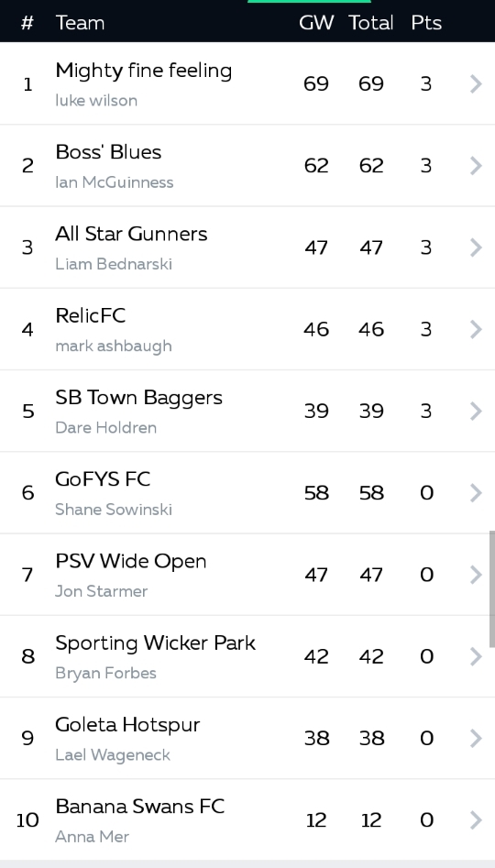Open SB Town Baggers chevron arrow
This screenshot has width=495, height=868.
click(x=476, y=411)
